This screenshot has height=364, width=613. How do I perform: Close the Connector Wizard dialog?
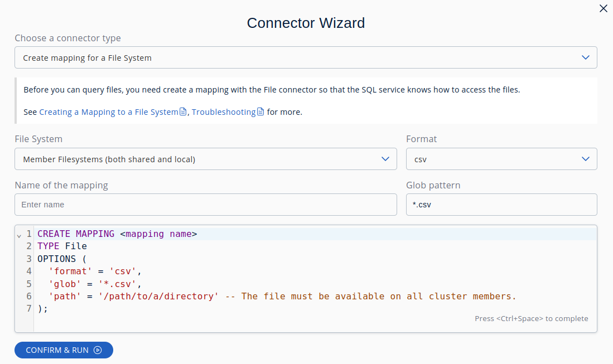(603, 8)
